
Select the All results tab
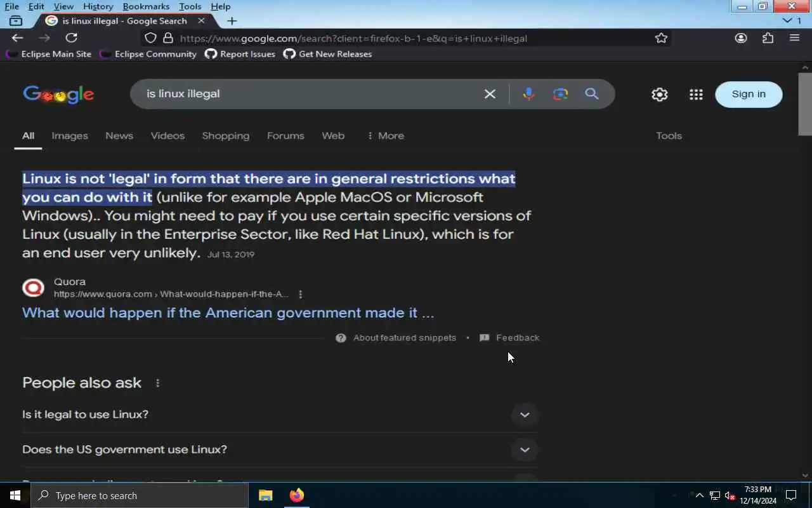click(28, 136)
